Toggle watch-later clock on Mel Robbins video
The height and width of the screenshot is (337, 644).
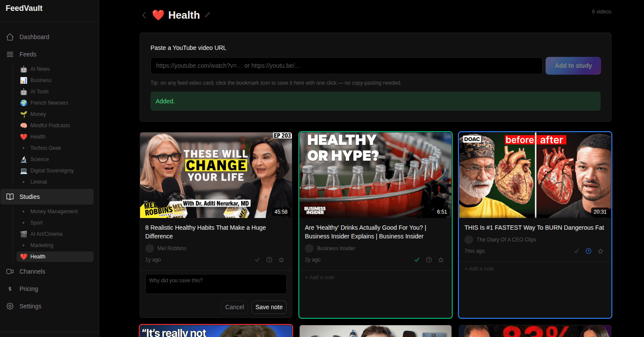point(269,260)
